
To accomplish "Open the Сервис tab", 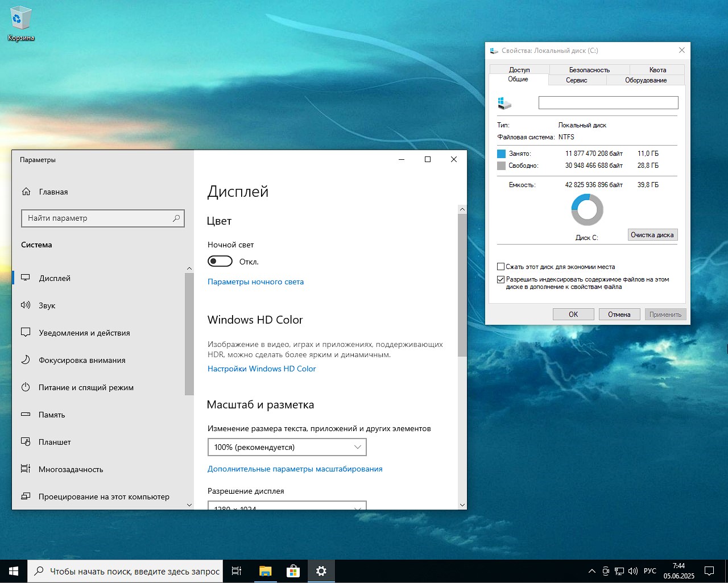I will pyautogui.click(x=577, y=80).
